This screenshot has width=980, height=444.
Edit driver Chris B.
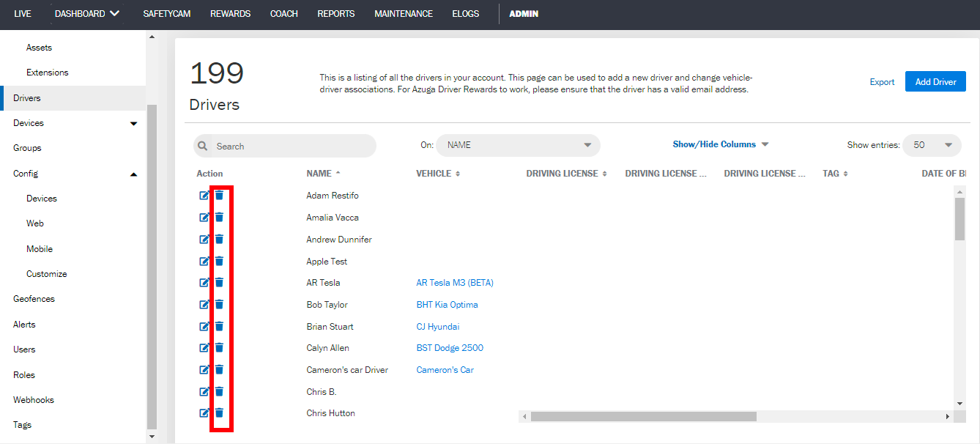point(204,392)
